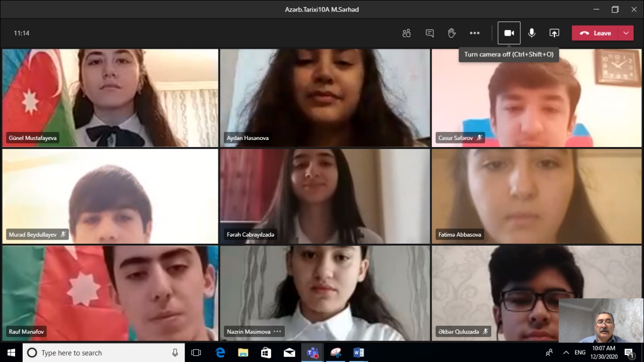Viewport: 644px width, 362px height.
Task: Leave the meeting
Action: (595, 33)
